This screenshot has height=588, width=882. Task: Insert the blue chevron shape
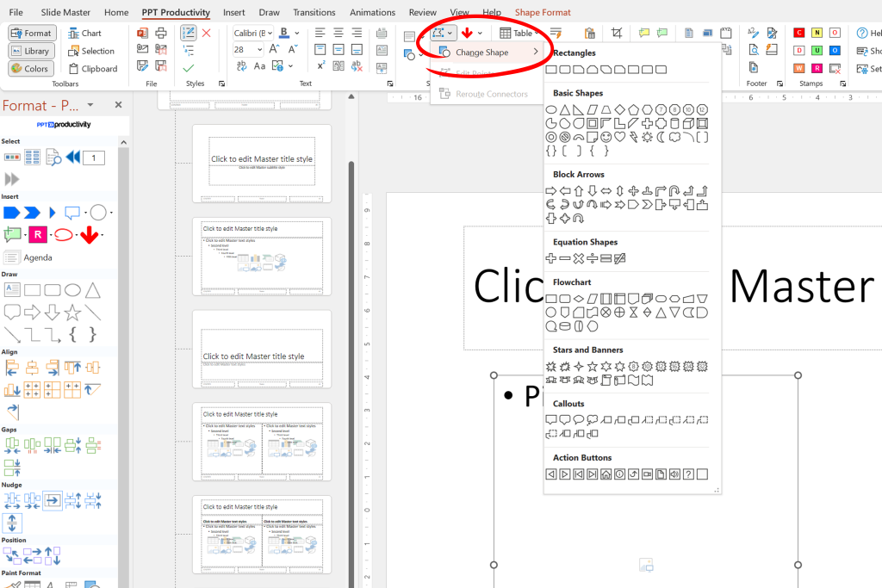click(32, 213)
